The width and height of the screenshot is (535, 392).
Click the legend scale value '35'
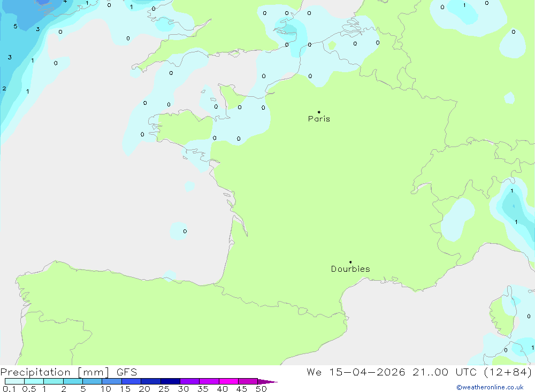tap(203, 389)
